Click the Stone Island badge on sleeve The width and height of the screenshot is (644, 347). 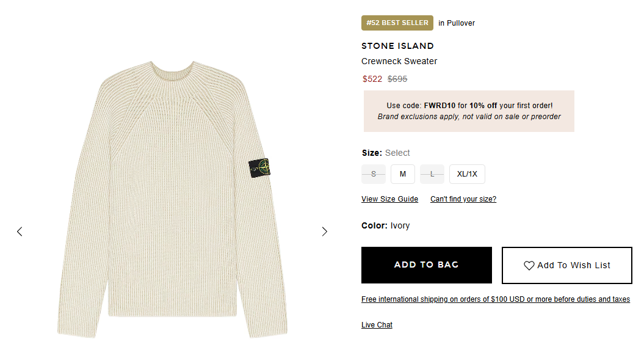[x=259, y=169]
